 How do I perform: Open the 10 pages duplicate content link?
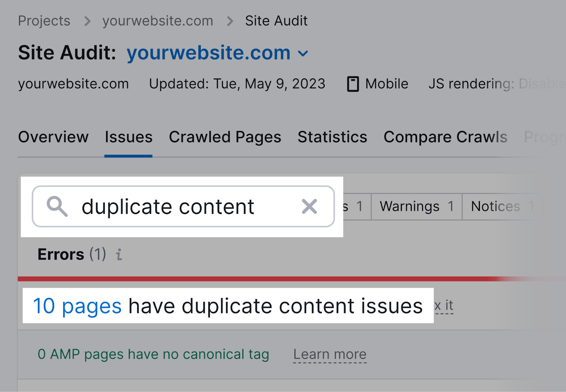point(77,306)
